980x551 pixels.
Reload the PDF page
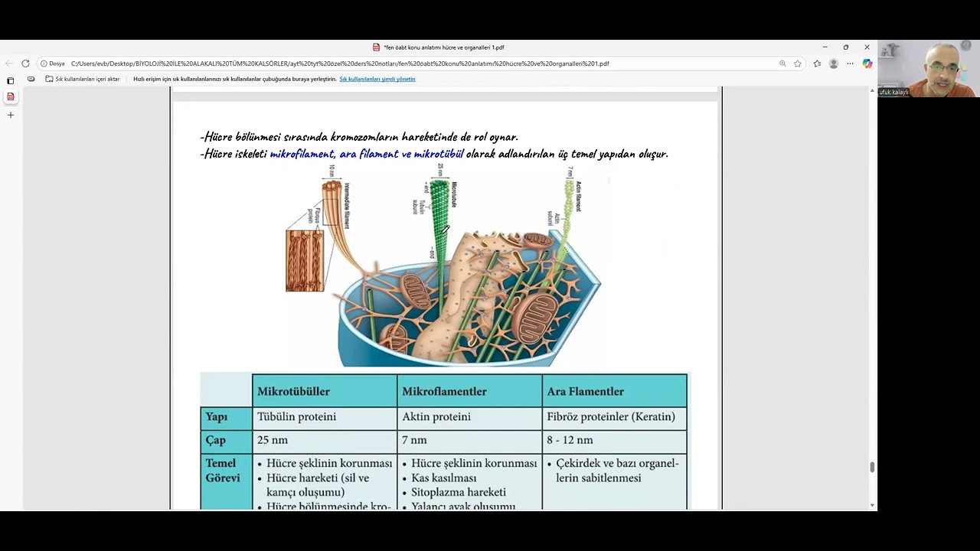25,64
